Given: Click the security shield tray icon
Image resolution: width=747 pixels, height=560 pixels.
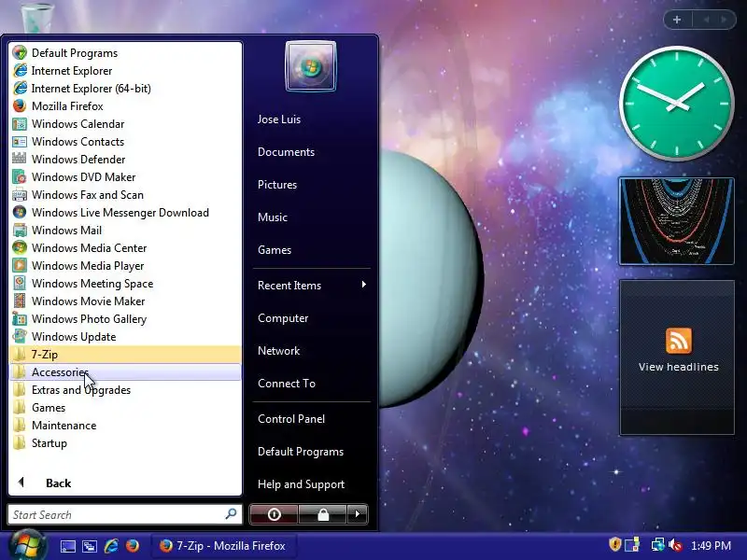Looking at the screenshot, I should tap(615, 544).
